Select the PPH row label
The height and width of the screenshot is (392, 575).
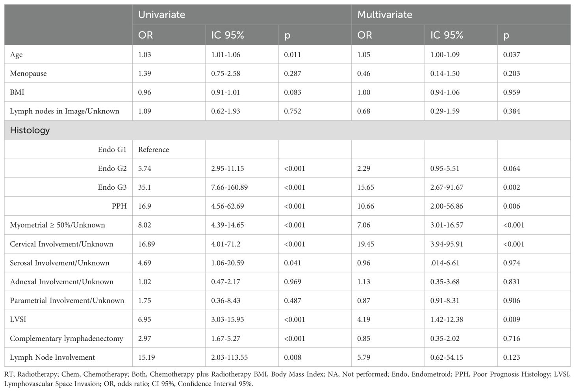click(119, 206)
